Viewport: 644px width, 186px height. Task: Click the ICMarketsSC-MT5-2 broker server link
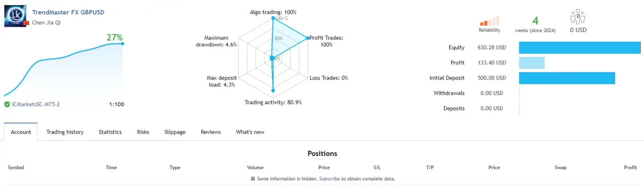(36, 104)
